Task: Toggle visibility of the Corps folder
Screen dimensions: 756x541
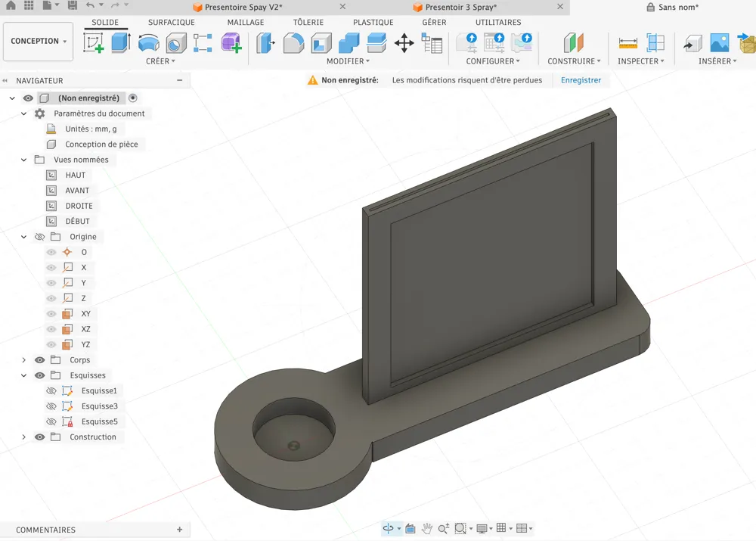Action: 39,360
